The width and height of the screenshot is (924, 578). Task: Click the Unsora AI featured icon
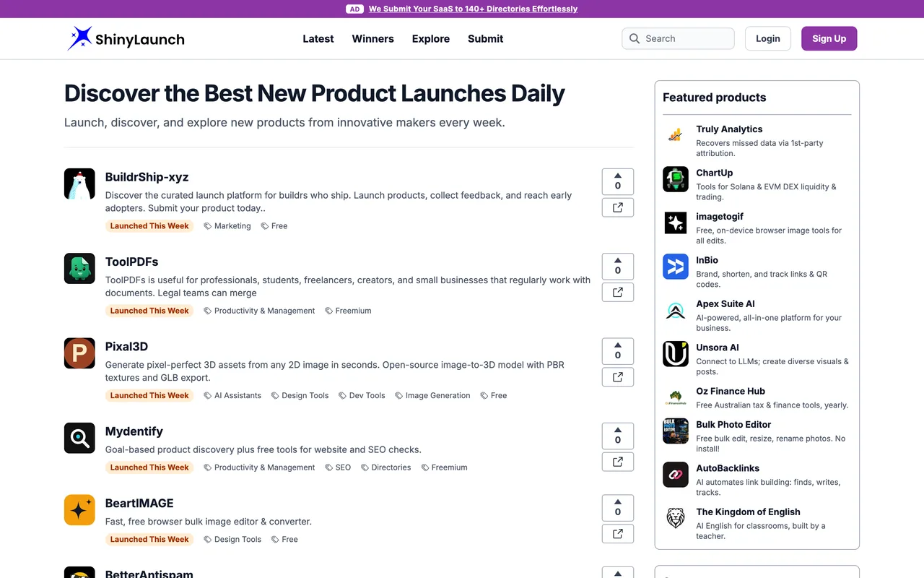(x=676, y=354)
